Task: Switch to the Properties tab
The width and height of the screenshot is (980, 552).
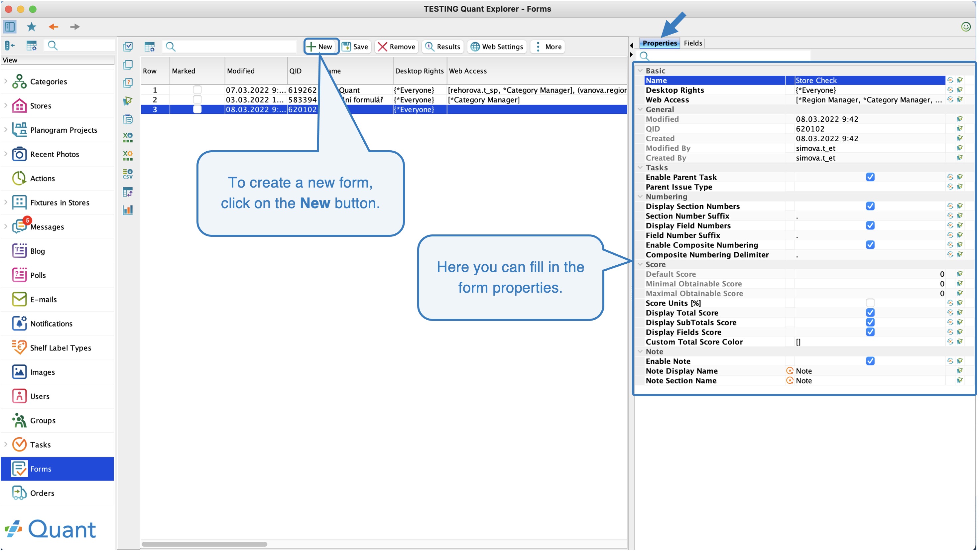Action: [x=659, y=43]
